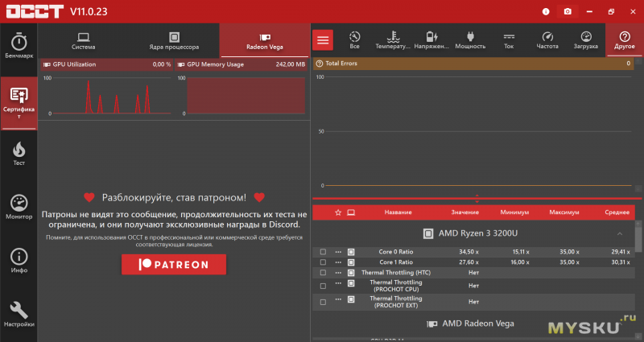Sort by Среднее column

tap(617, 212)
